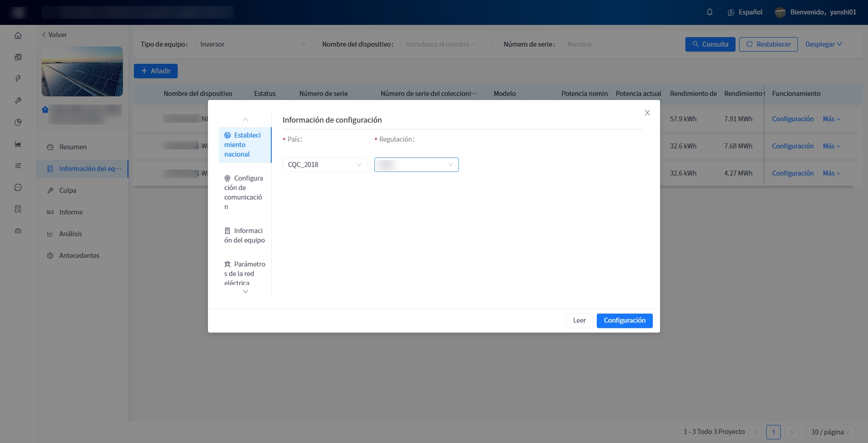The image size is (868, 443).
Task: Click the area chart sidebar icon
Action: [18, 144]
